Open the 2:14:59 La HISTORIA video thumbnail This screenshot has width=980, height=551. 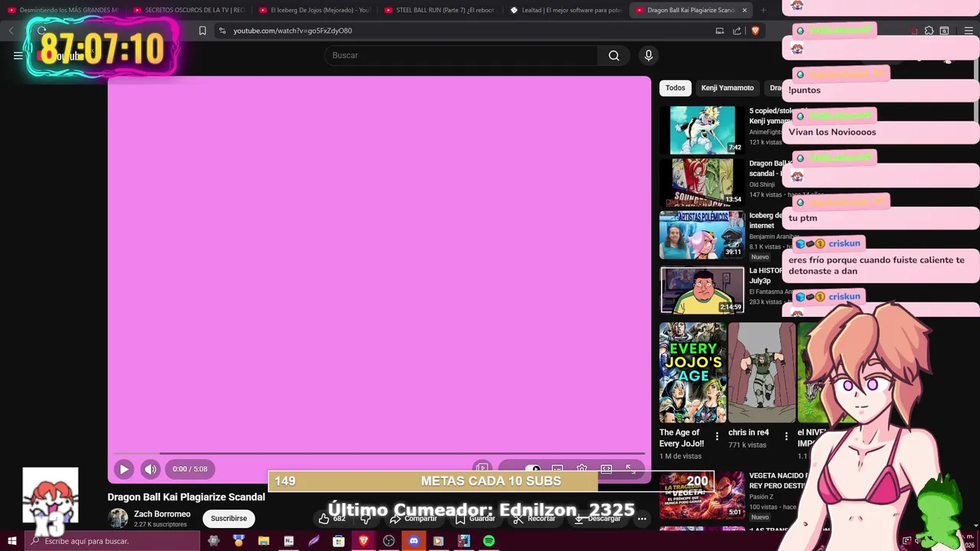pyautogui.click(x=702, y=289)
